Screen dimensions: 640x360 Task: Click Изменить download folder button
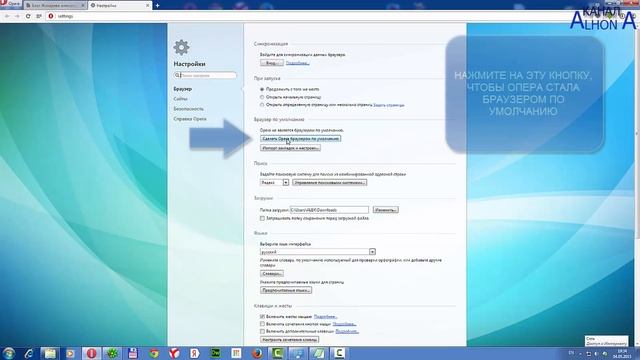coord(385,210)
